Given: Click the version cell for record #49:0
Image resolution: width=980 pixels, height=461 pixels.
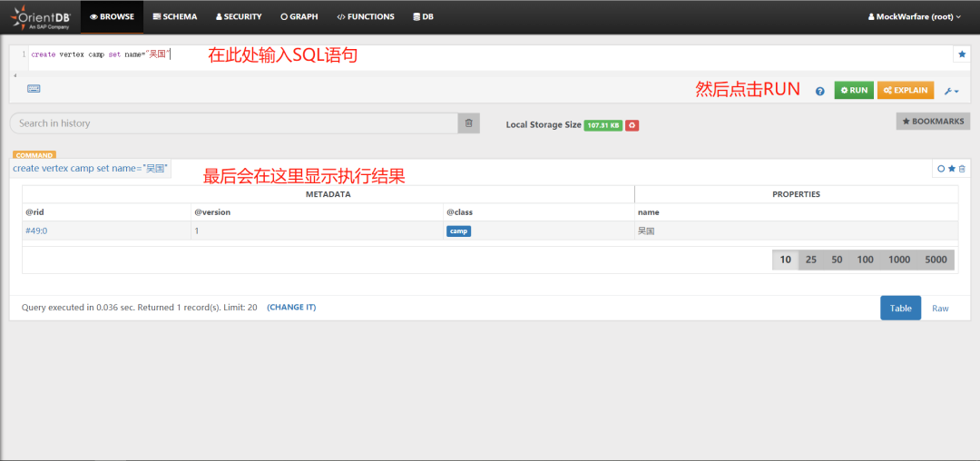Looking at the screenshot, I should (318, 230).
